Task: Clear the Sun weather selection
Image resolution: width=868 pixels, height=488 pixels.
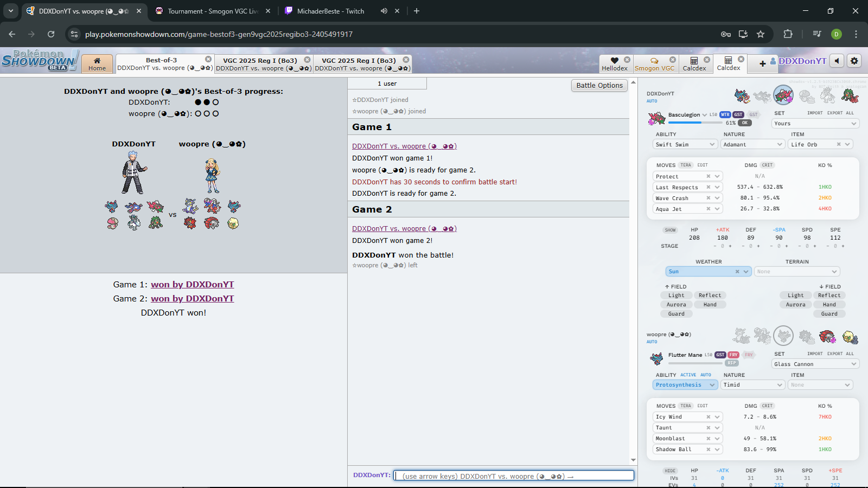Action: (x=737, y=272)
